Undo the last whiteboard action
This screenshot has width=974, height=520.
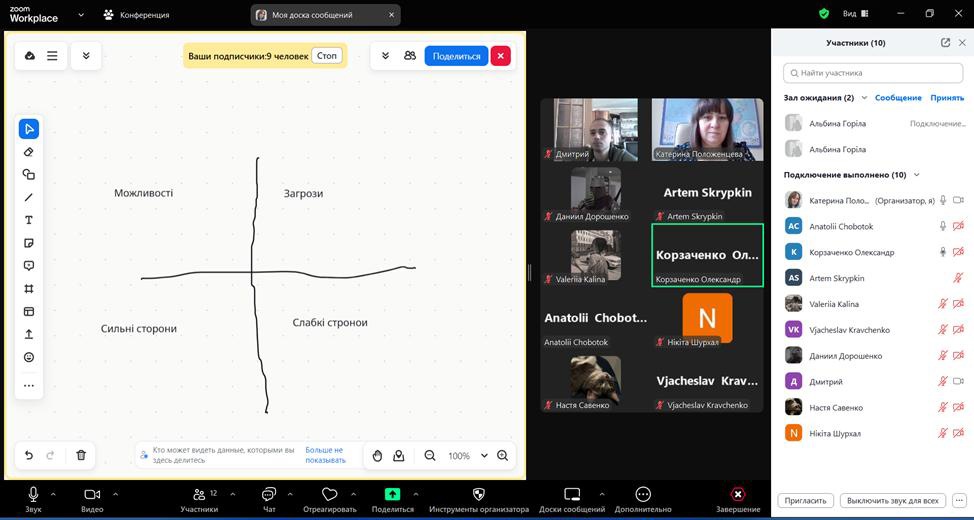(x=29, y=455)
